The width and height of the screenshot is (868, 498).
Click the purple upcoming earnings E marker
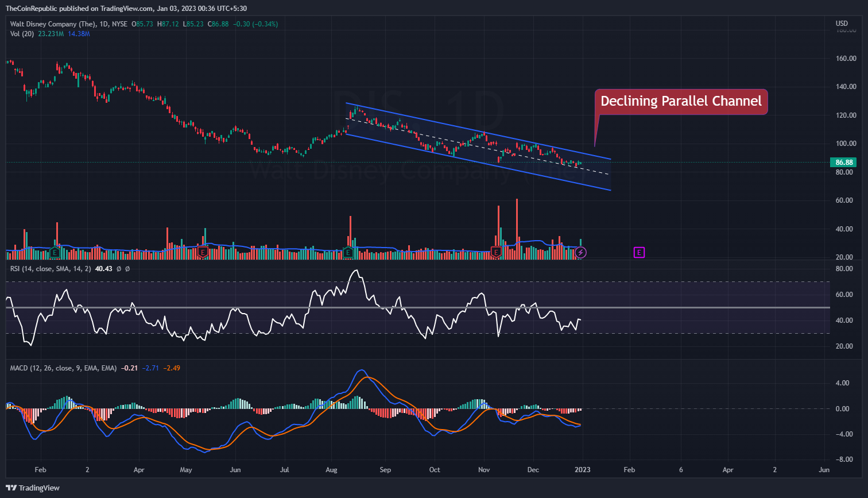click(x=639, y=252)
